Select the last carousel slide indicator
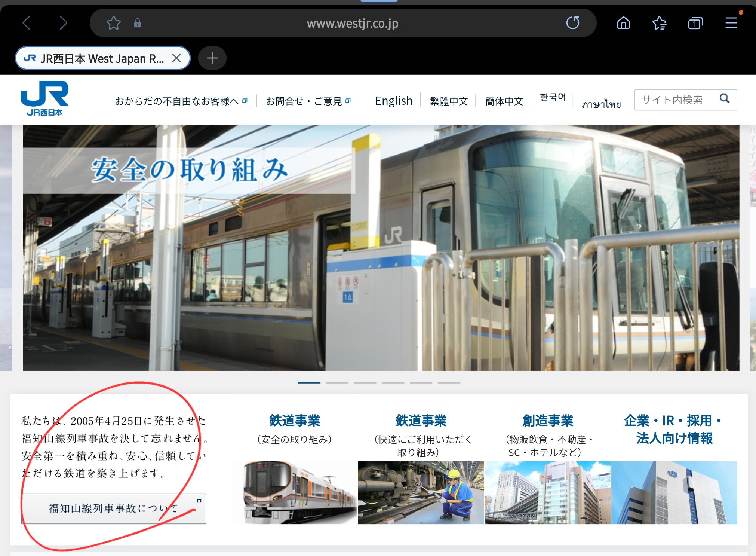Screen dimensions: 756x556 tap(449, 383)
